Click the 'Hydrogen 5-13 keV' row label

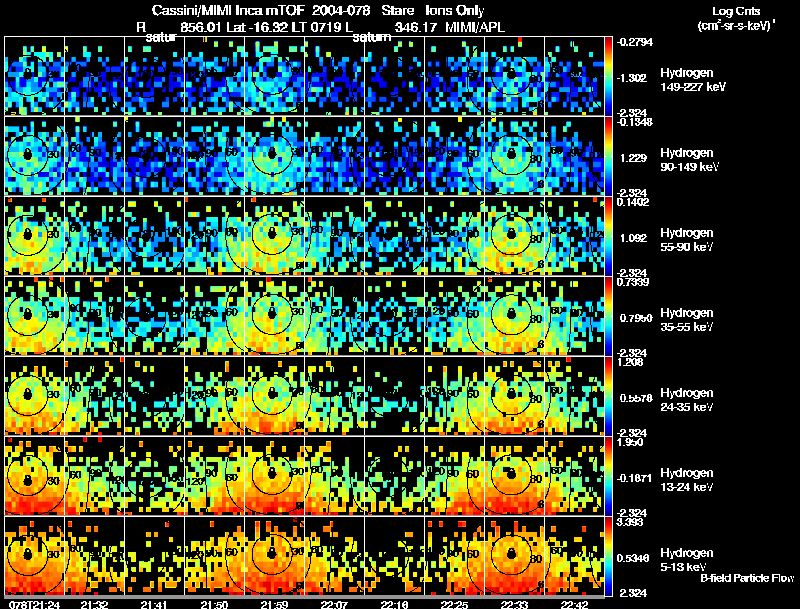pyautogui.click(x=686, y=560)
